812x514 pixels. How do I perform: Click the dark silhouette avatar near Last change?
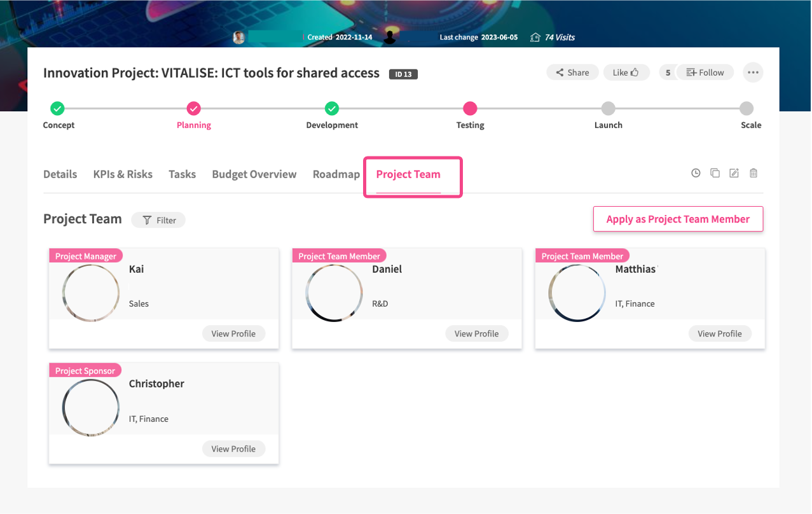390,38
